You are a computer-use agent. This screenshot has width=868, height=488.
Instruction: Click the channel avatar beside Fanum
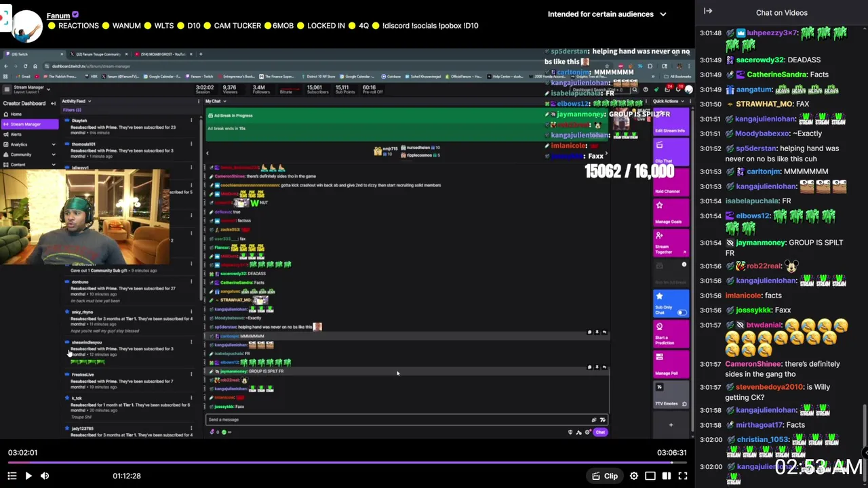(26, 26)
